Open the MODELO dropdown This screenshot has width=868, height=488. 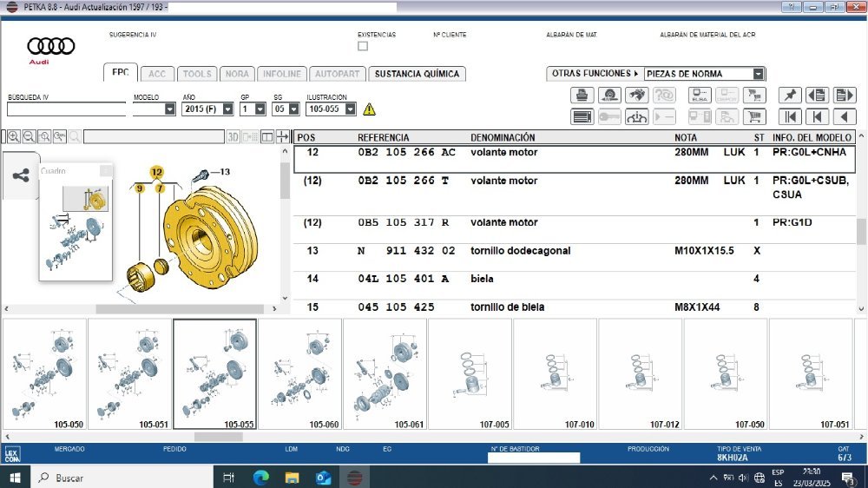[x=170, y=109]
